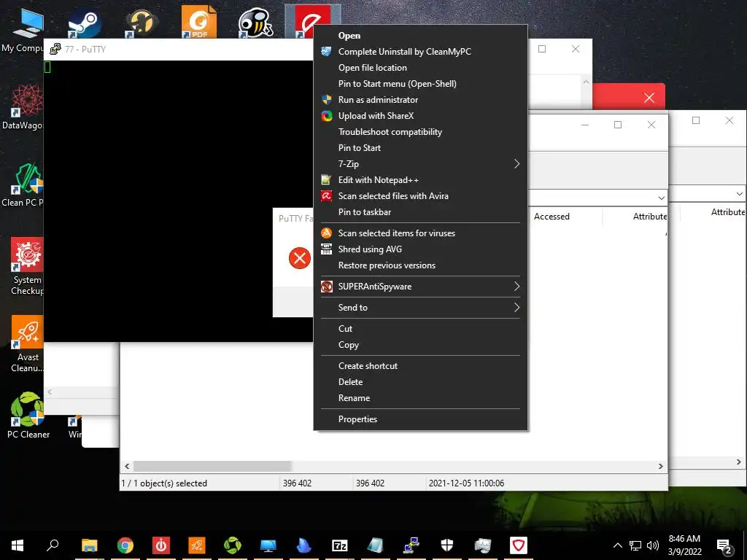This screenshot has width=747, height=560.
Task: Switch to PuTTY in the taskbar
Action: (x=411, y=545)
